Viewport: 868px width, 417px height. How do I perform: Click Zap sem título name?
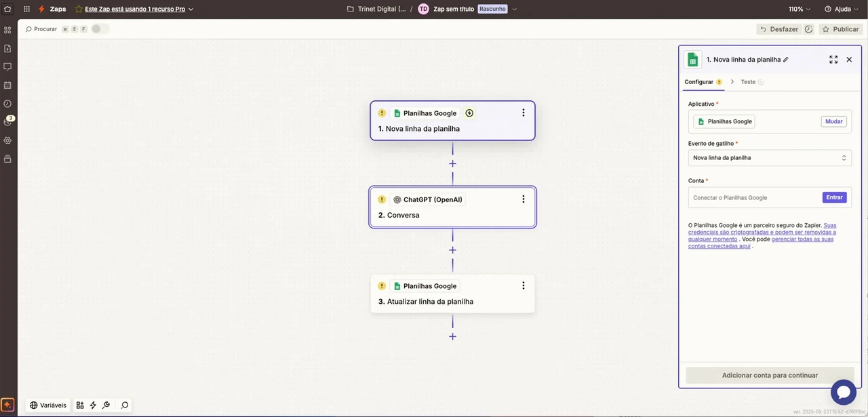454,9
